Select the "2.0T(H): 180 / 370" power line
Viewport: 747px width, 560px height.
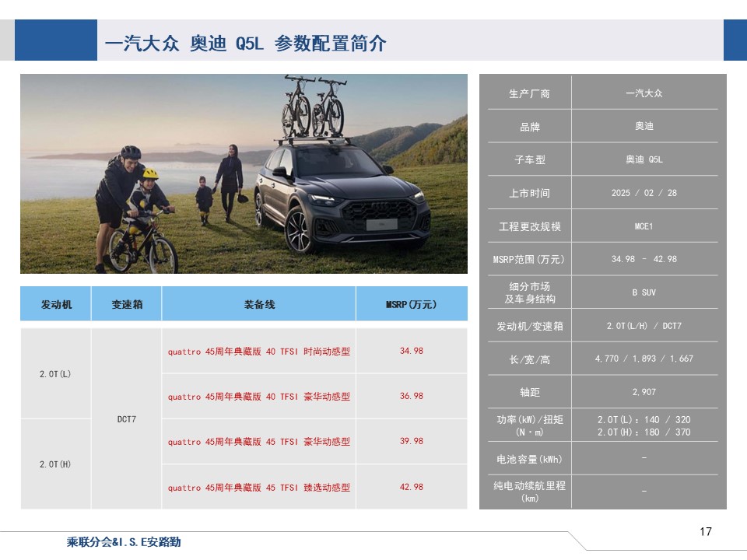644,432
